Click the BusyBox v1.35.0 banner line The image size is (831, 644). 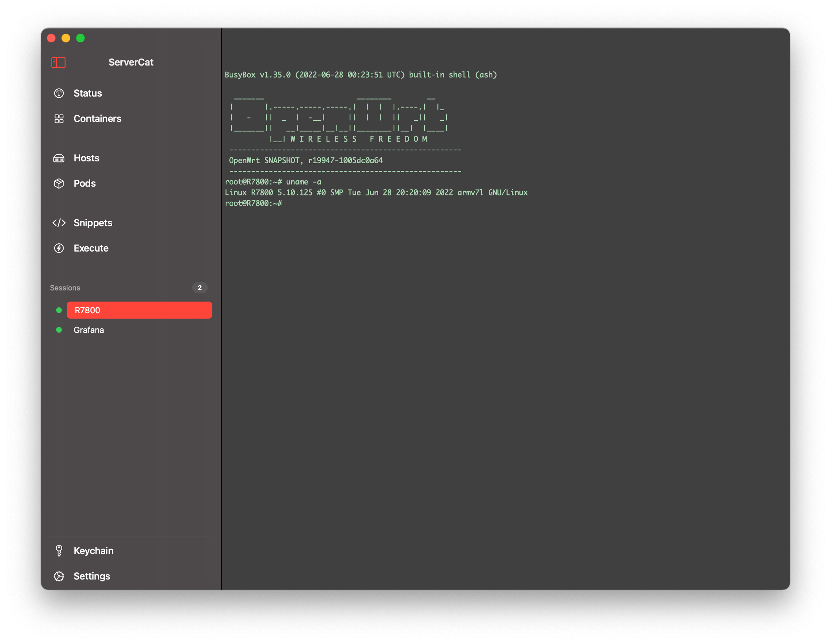361,75
